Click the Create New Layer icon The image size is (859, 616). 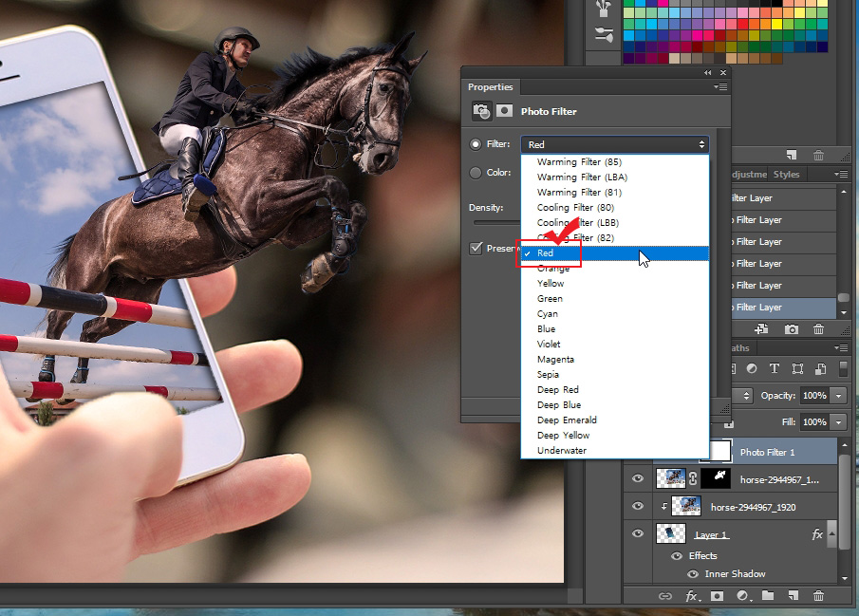794,596
